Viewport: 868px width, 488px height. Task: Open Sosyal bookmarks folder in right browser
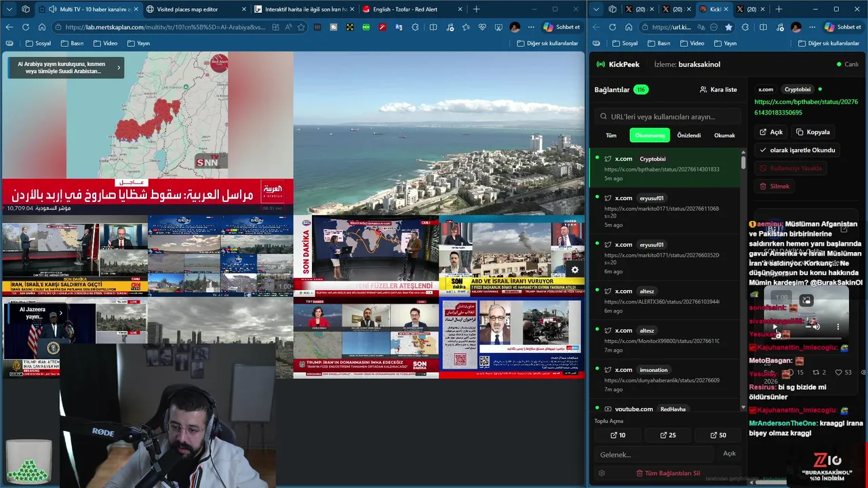click(x=625, y=43)
